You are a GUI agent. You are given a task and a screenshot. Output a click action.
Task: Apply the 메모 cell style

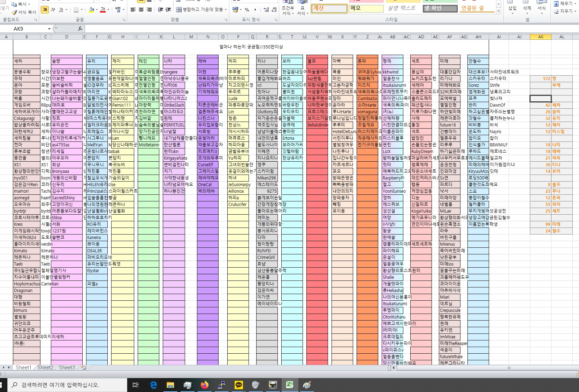click(x=366, y=8)
